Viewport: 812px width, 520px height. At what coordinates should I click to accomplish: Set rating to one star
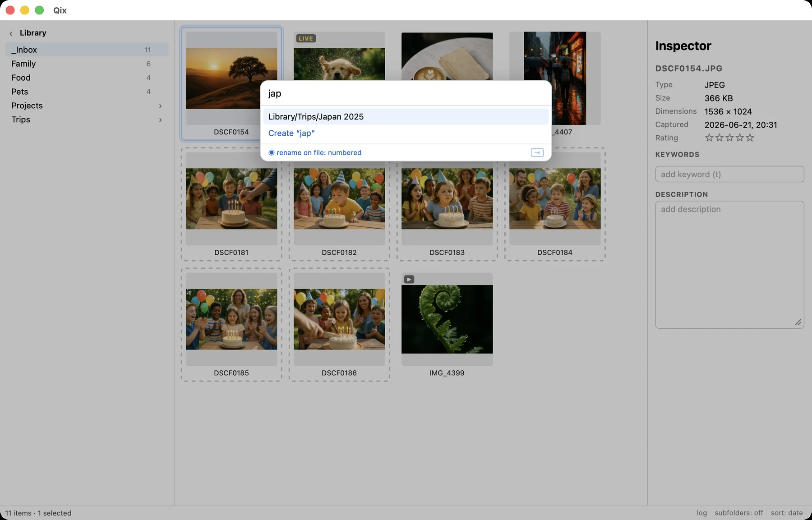point(709,138)
